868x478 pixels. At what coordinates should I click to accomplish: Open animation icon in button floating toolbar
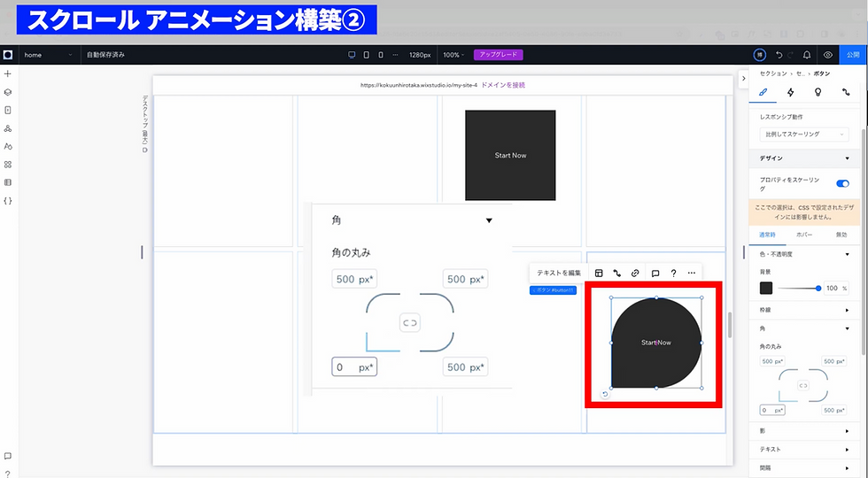point(616,273)
